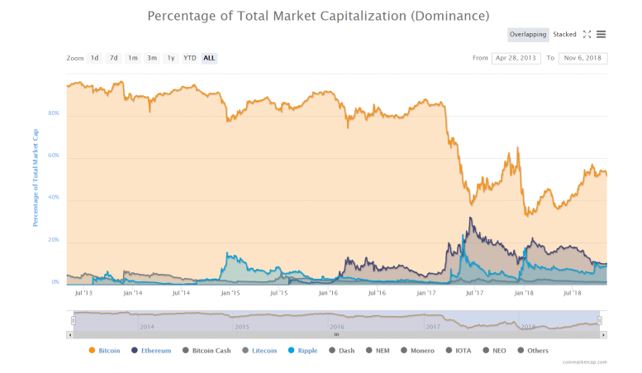Switch to Stacked chart mode
This screenshot has height=373, width=642.
(x=564, y=34)
